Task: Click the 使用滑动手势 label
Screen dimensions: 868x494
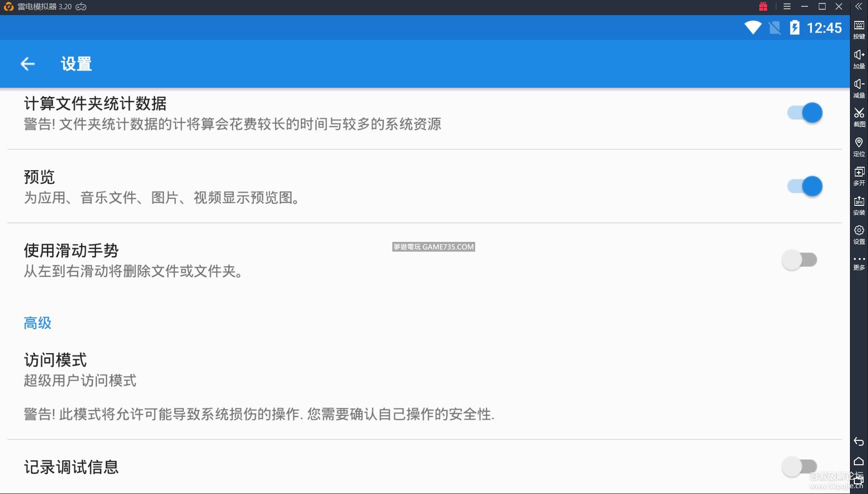Action: (71, 251)
